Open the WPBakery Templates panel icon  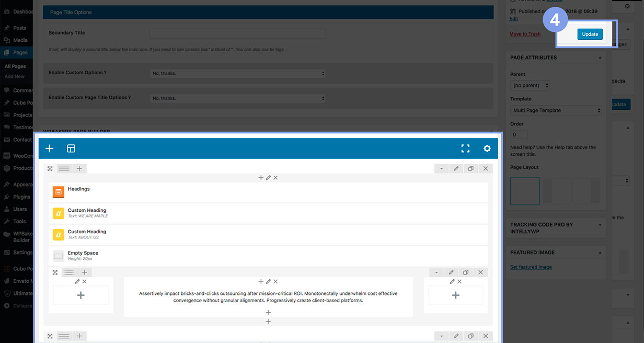pyautogui.click(x=71, y=148)
